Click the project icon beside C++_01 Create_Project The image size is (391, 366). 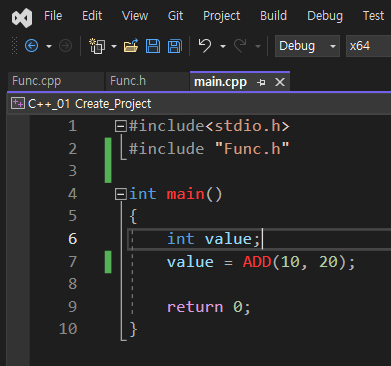pyautogui.click(x=17, y=103)
